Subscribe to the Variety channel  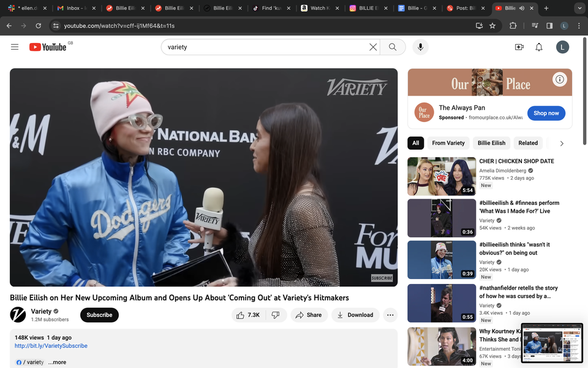[x=99, y=315]
